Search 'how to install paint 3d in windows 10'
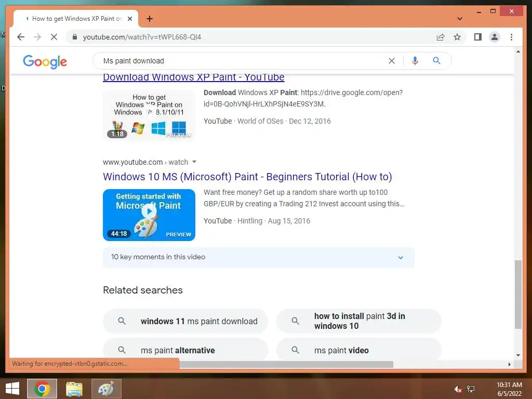Viewport: 532px width, 399px height. click(358, 321)
